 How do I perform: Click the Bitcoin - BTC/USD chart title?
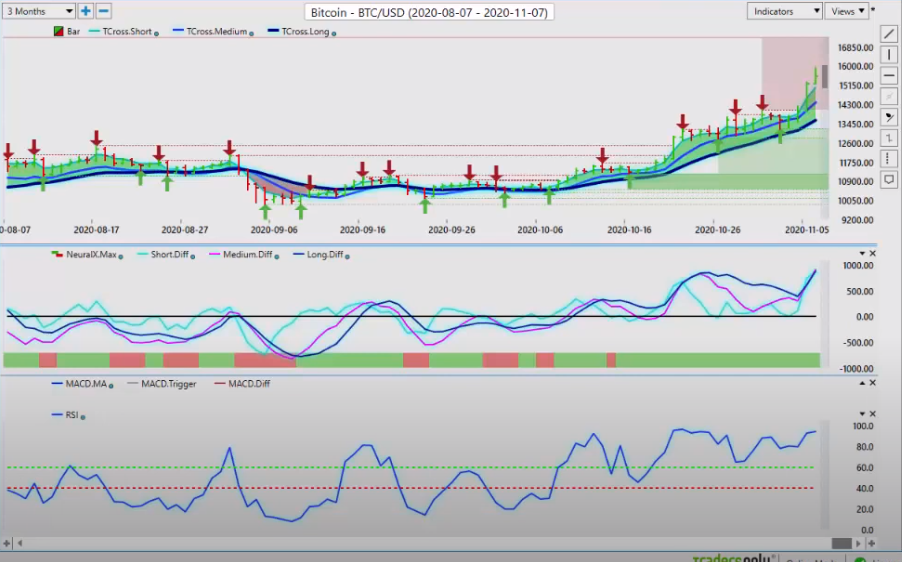click(429, 12)
